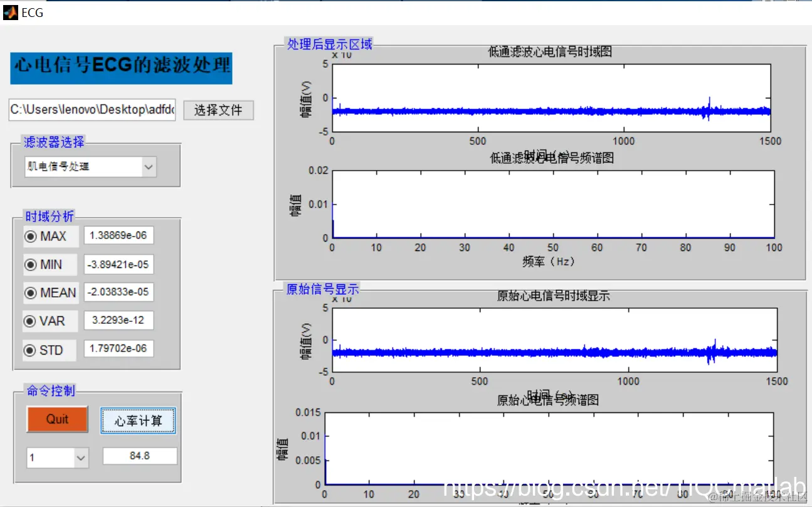
Task: Open the 肌电信号处理 filter dropdown
Action: pos(90,167)
